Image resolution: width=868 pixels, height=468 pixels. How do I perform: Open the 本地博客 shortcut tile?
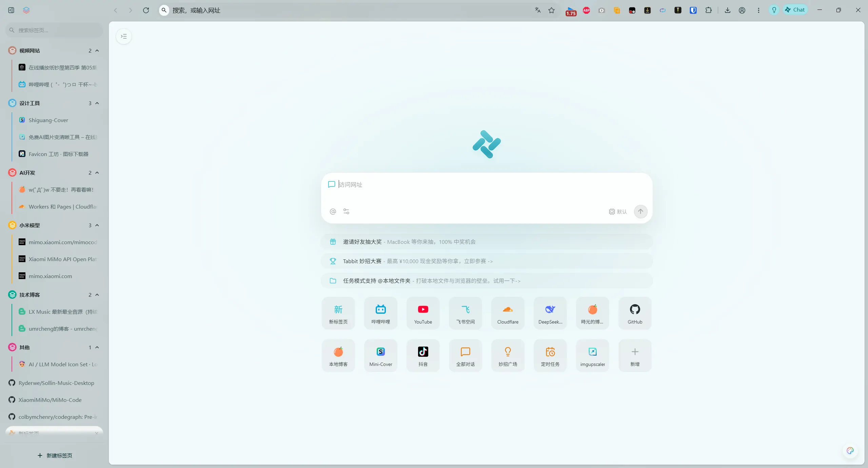tap(338, 355)
